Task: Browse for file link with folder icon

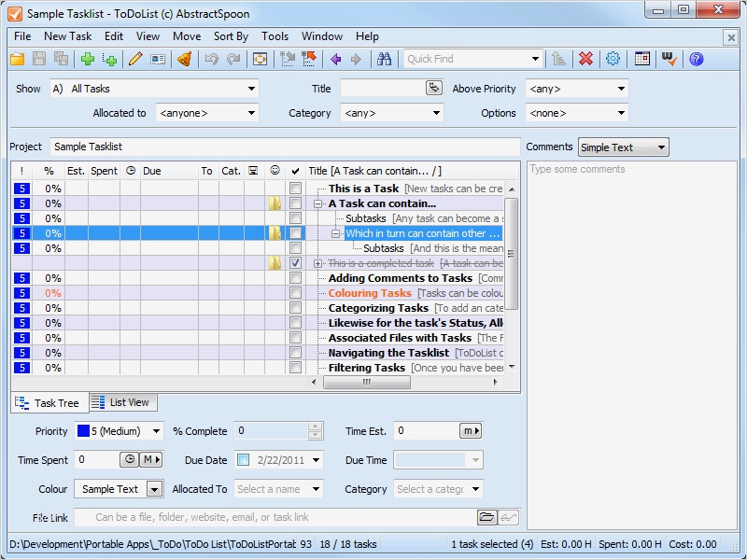Action: (486, 517)
